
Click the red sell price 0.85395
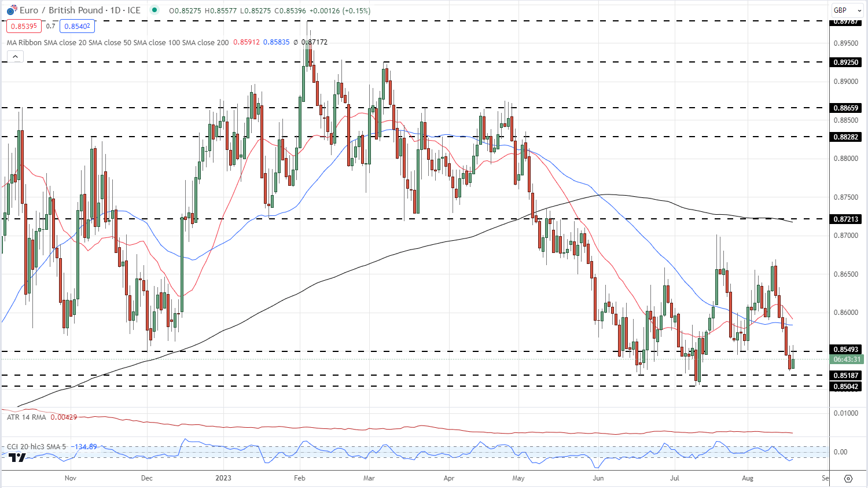point(24,26)
